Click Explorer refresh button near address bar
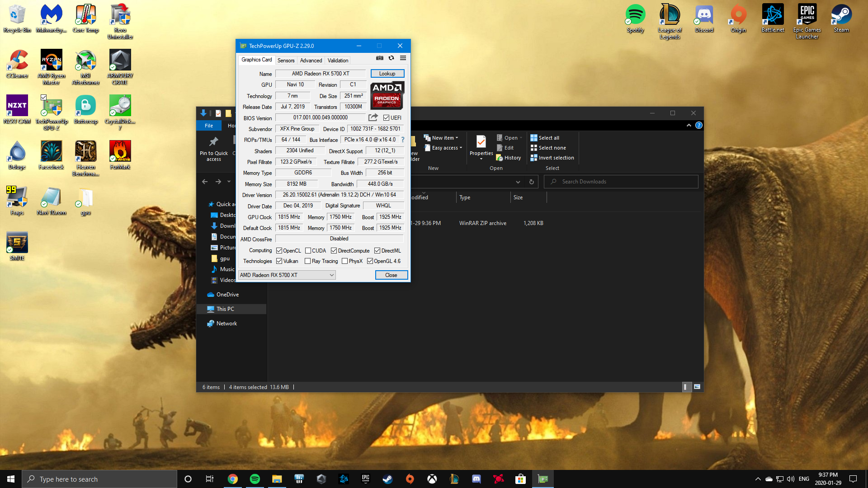 point(532,182)
